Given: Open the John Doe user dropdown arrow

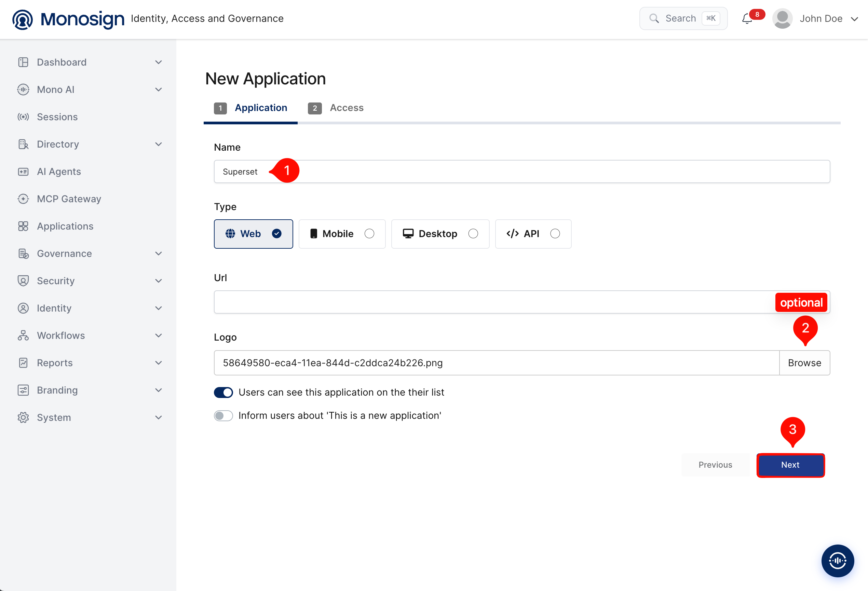Looking at the screenshot, I should tap(855, 19).
